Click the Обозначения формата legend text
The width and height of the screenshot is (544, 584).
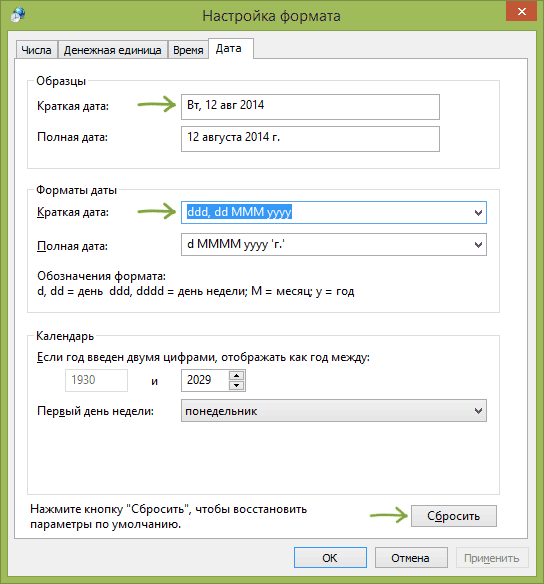pyautogui.click(x=195, y=284)
